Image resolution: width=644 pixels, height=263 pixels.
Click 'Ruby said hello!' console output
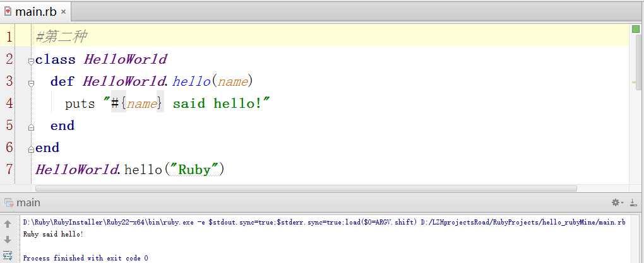pyautogui.click(x=54, y=234)
